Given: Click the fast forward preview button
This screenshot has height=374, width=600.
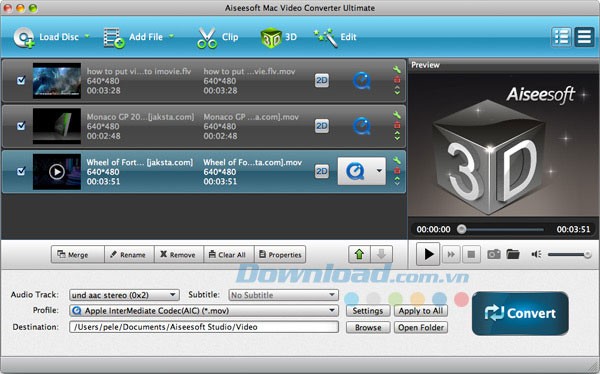Looking at the screenshot, I should tap(451, 254).
